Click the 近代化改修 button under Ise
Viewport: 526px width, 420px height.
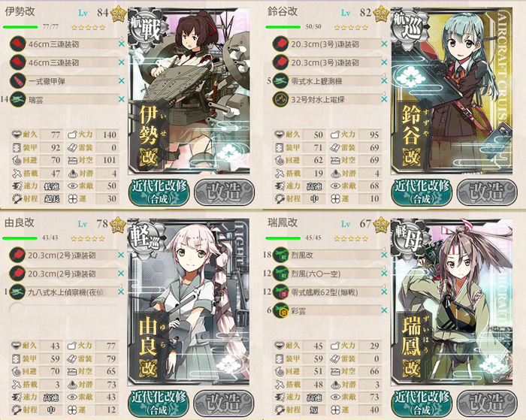click(159, 192)
